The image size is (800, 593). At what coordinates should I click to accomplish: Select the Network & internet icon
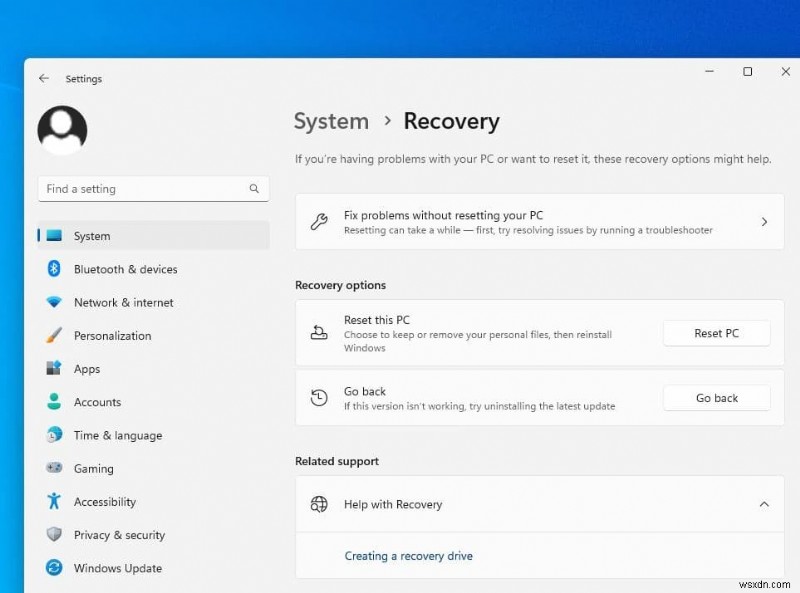55,302
